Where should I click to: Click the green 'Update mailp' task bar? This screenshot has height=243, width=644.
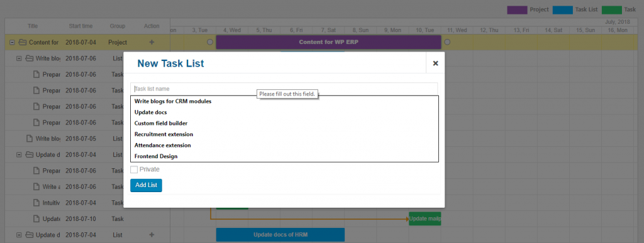point(425,219)
